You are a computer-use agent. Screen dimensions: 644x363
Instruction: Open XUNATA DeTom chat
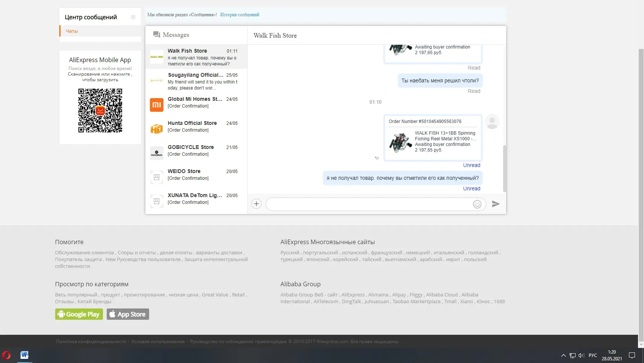196,201
